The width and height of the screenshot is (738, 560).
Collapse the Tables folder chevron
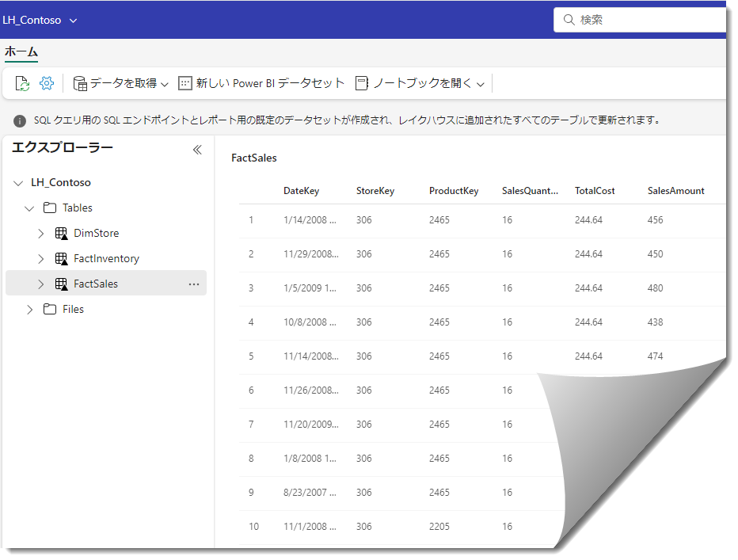29,208
